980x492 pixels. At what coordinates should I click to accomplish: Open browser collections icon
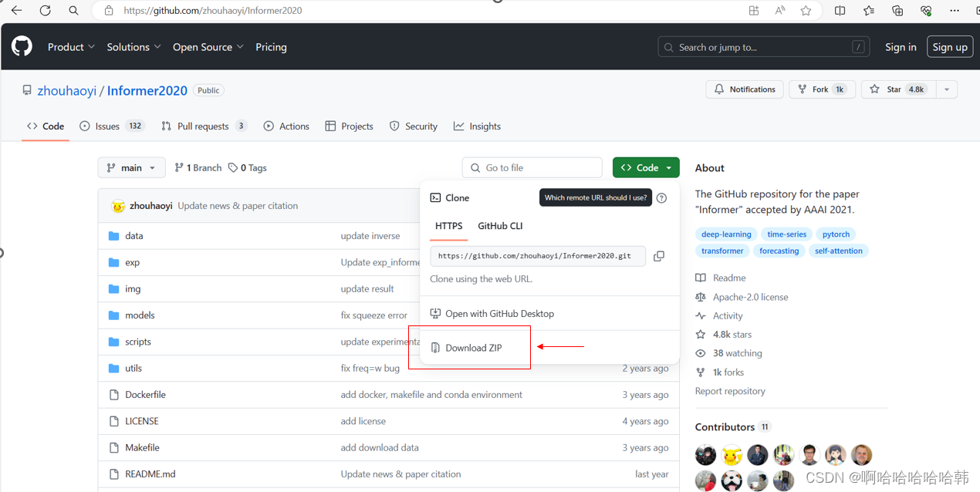coord(897,11)
